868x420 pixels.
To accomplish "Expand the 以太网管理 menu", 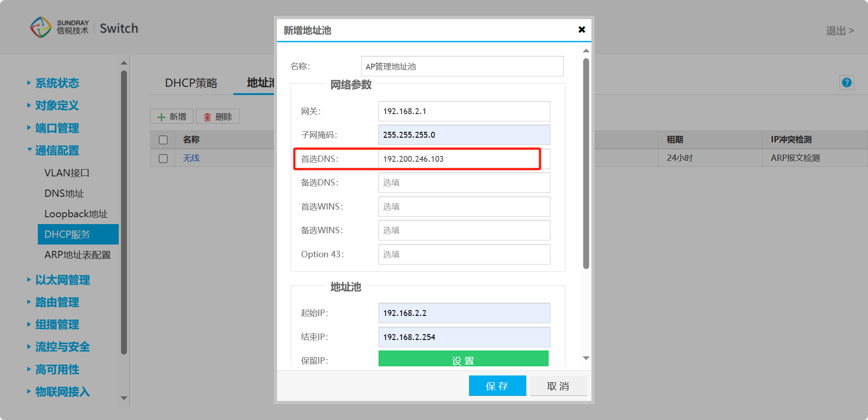I will pos(62,280).
